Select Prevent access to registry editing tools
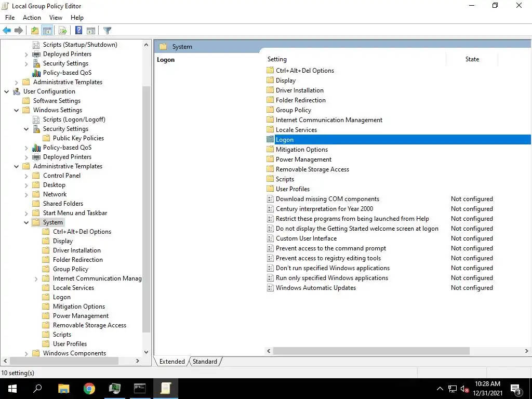The image size is (532, 399). [328, 258]
